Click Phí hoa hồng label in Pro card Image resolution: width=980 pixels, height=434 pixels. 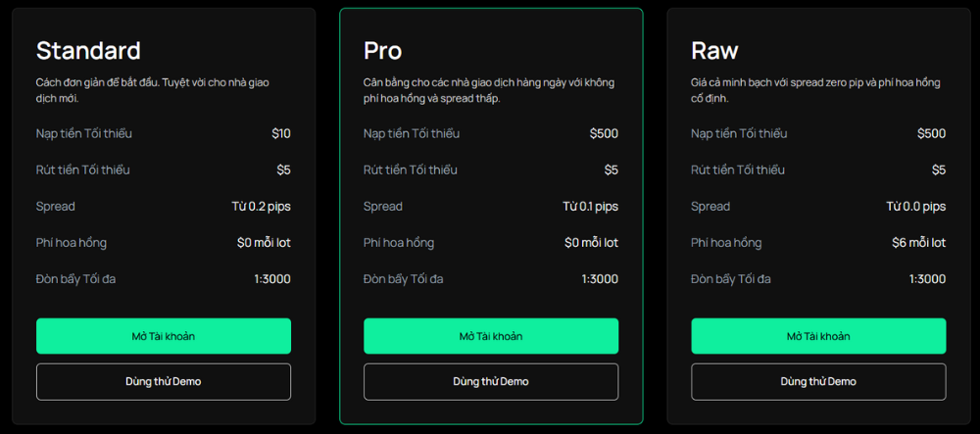[x=399, y=243]
